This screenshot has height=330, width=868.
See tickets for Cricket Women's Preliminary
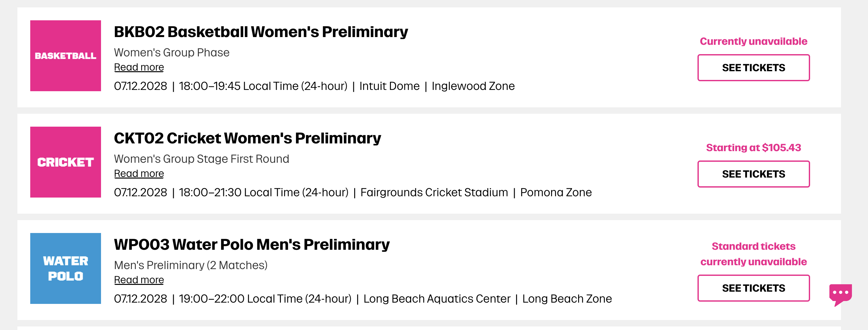click(753, 174)
